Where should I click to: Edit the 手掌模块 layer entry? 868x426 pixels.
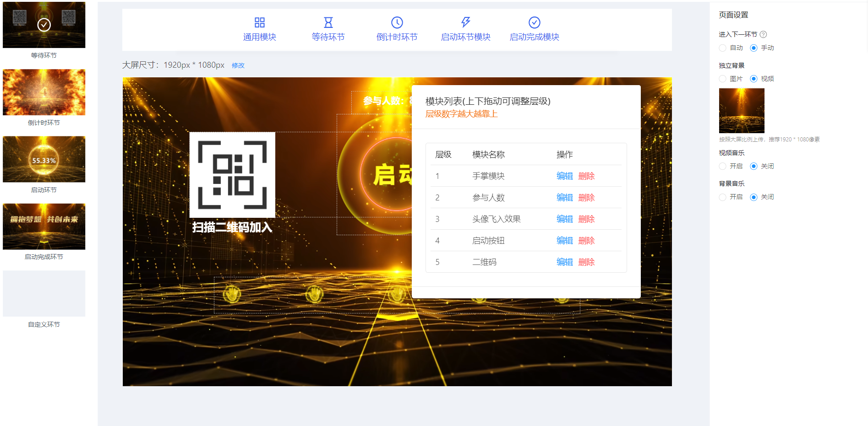tap(564, 176)
